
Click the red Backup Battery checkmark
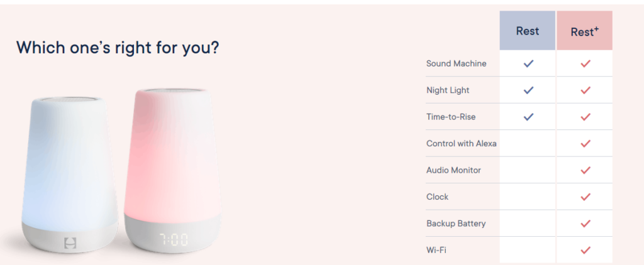point(586,224)
